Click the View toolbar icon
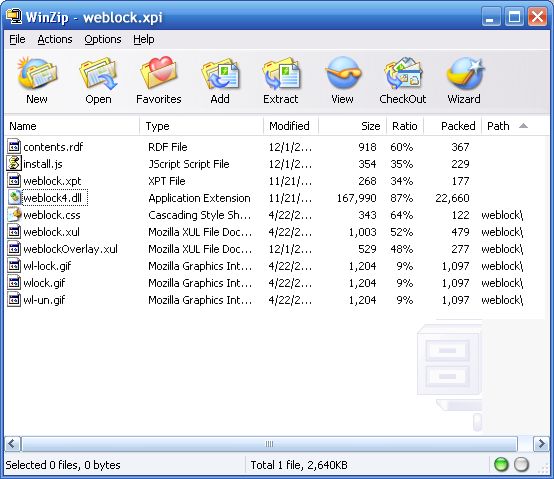 pyautogui.click(x=342, y=73)
